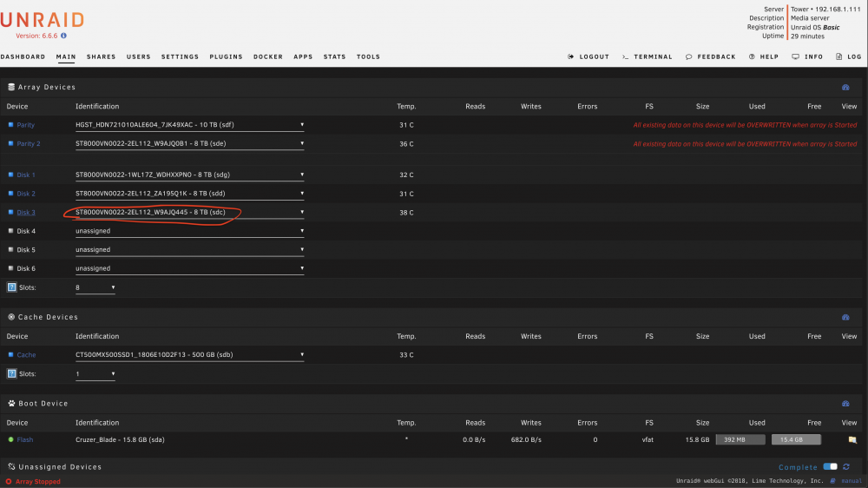
Task: Open the Parity device link
Action: pyautogui.click(x=25, y=125)
